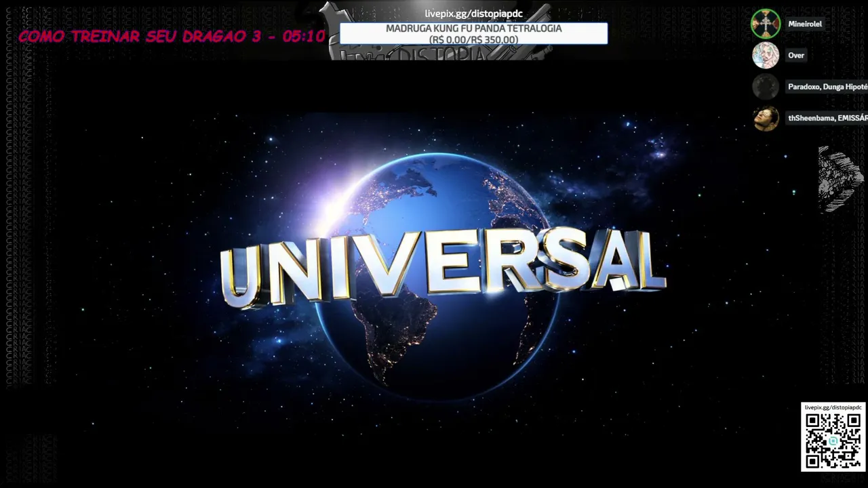Screen dimensions: 868x488
Task: Open thSheenbama's profile avatar
Action: tap(766, 118)
